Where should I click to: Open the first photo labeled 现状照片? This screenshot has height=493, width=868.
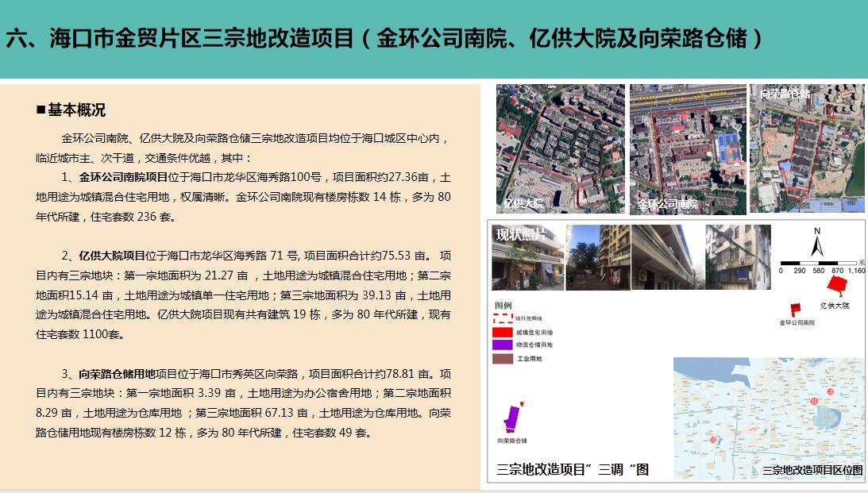click(527, 257)
